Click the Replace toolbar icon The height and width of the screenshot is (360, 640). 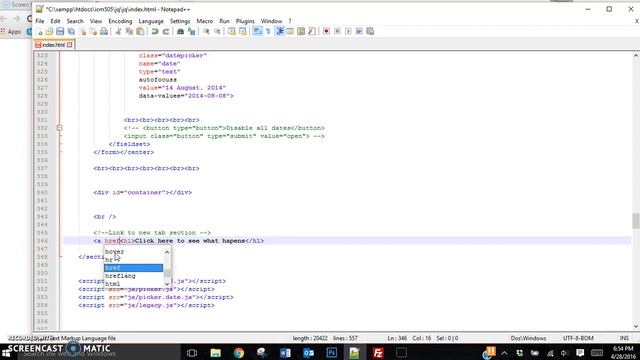(191, 31)
